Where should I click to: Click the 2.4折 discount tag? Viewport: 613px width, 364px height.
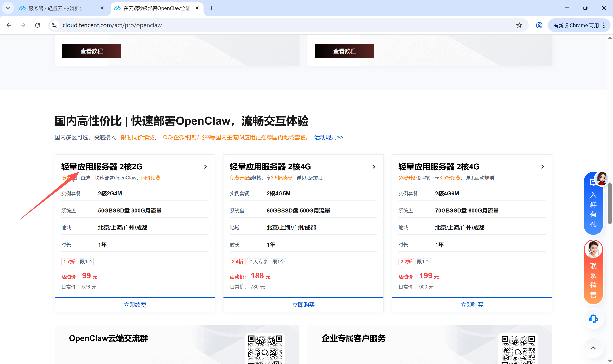click(238, 262)
